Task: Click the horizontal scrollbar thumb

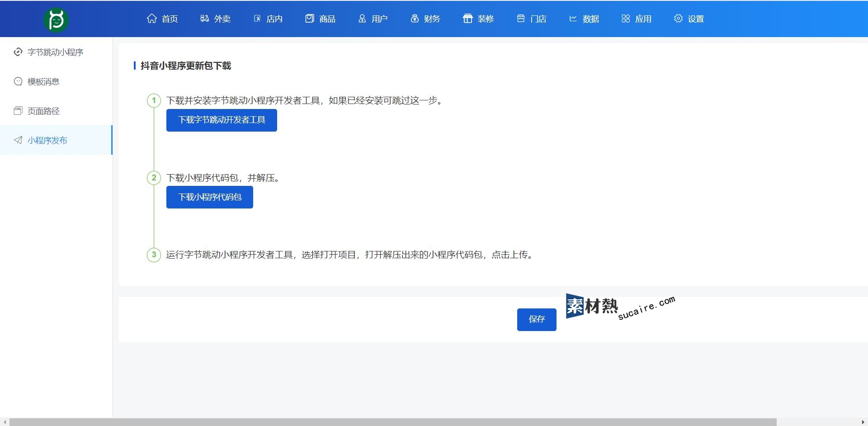Action: (392, 422)
